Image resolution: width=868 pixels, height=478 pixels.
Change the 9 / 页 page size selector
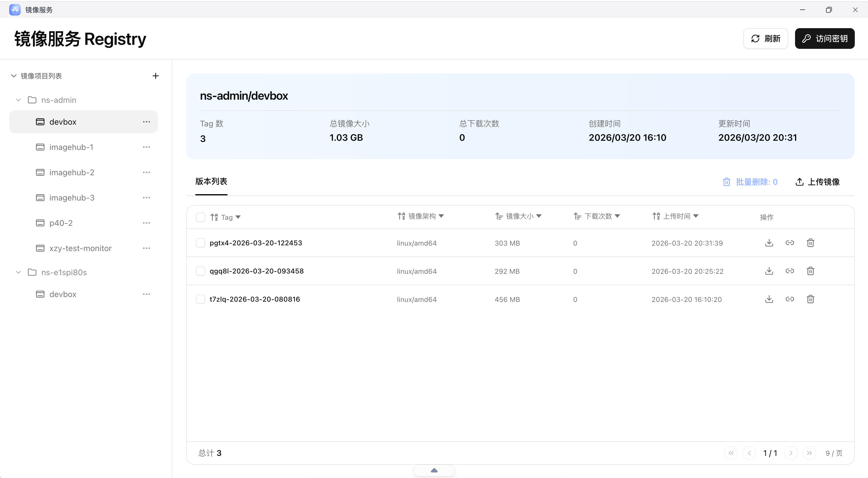click(834, 453)
